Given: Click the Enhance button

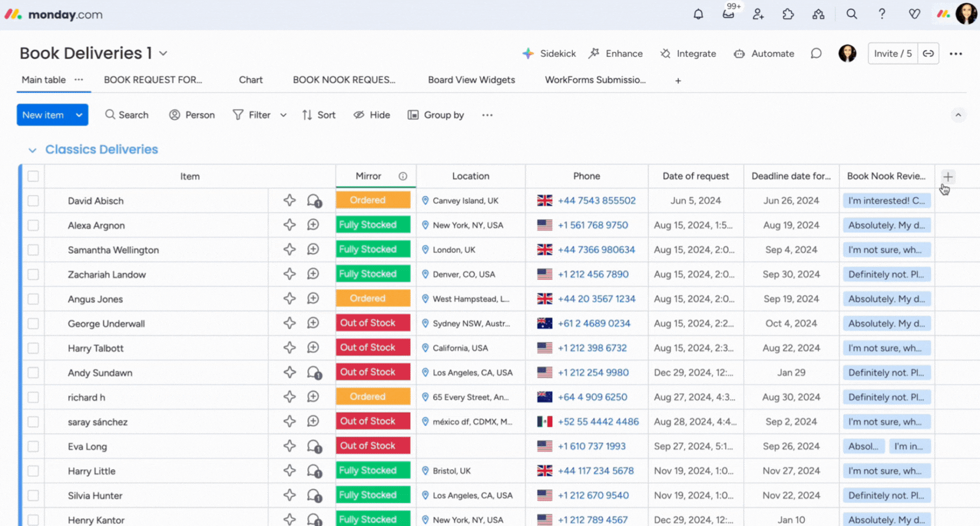Looking at the screenshot, I should pyautogui.click(x=616, y=53).
